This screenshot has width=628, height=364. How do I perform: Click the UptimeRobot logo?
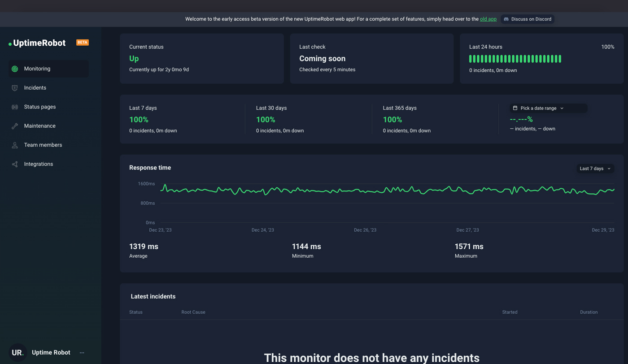point(39,43)
